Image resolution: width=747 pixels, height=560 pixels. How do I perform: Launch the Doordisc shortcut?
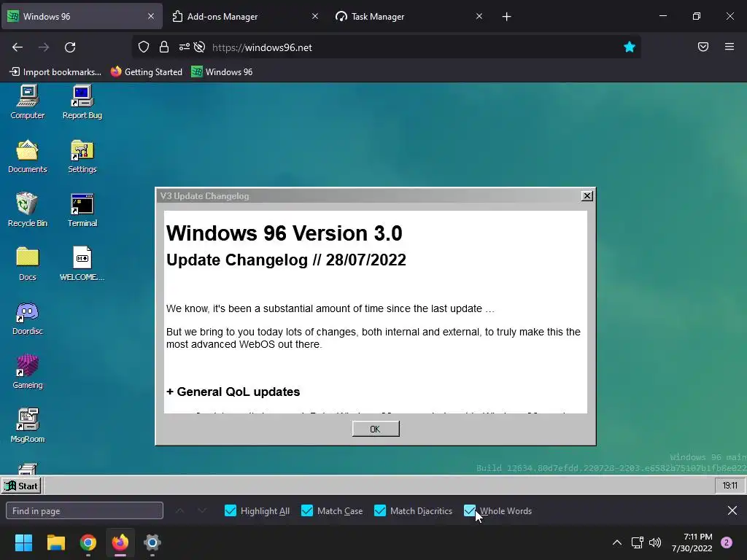(27, 318)
